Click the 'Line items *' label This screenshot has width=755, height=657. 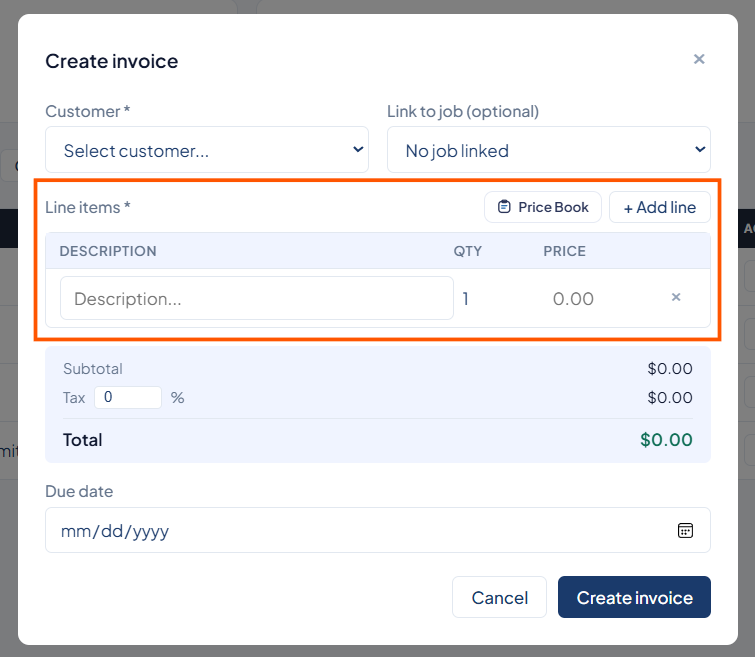[88, 207]
